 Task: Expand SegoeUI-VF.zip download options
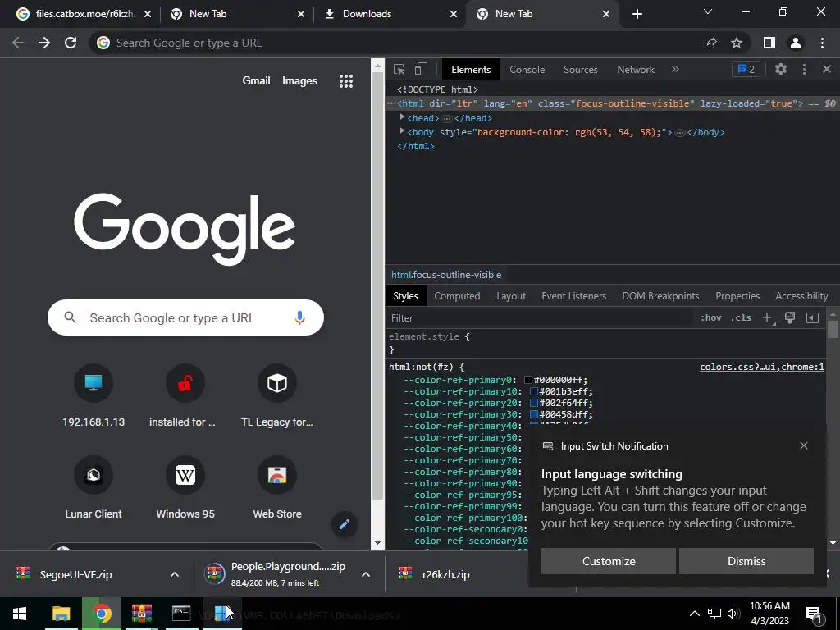[175, 574]
